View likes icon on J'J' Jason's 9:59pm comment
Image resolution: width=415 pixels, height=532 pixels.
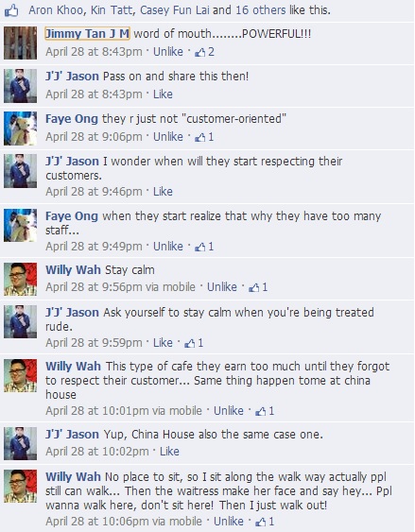(x=194, y=343)
